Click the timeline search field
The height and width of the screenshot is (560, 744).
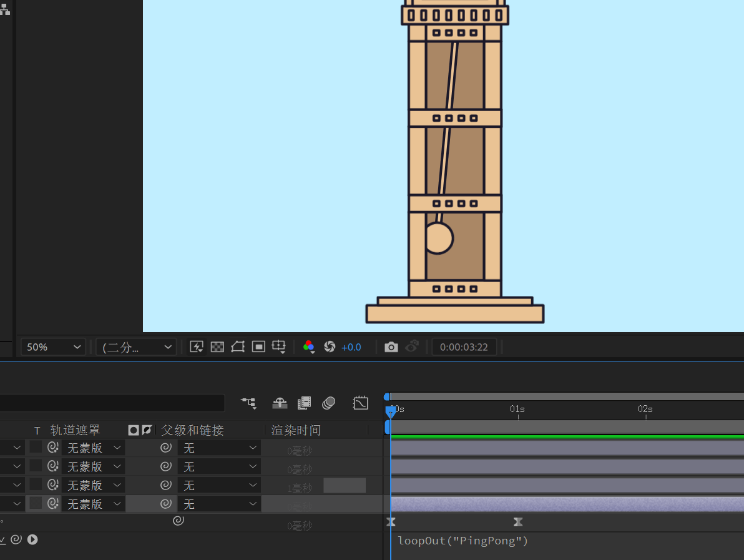pyautogui.click(x=112, y=403)
